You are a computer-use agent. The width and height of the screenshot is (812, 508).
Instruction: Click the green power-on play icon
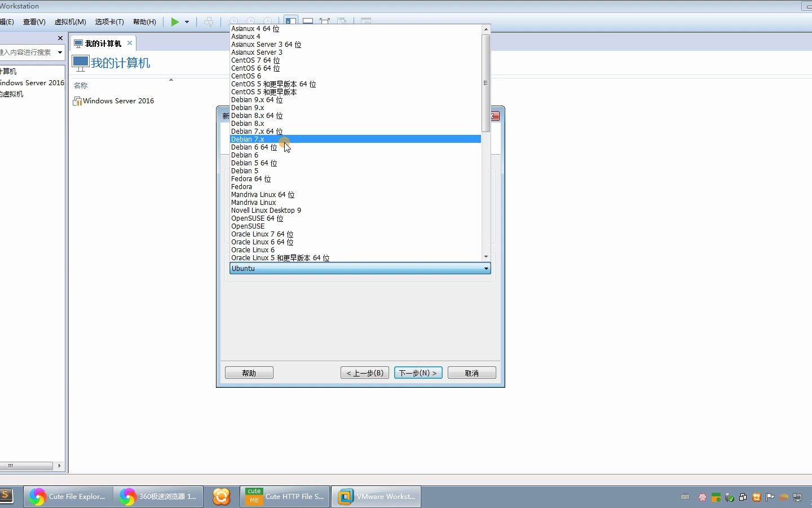[175, 22]
